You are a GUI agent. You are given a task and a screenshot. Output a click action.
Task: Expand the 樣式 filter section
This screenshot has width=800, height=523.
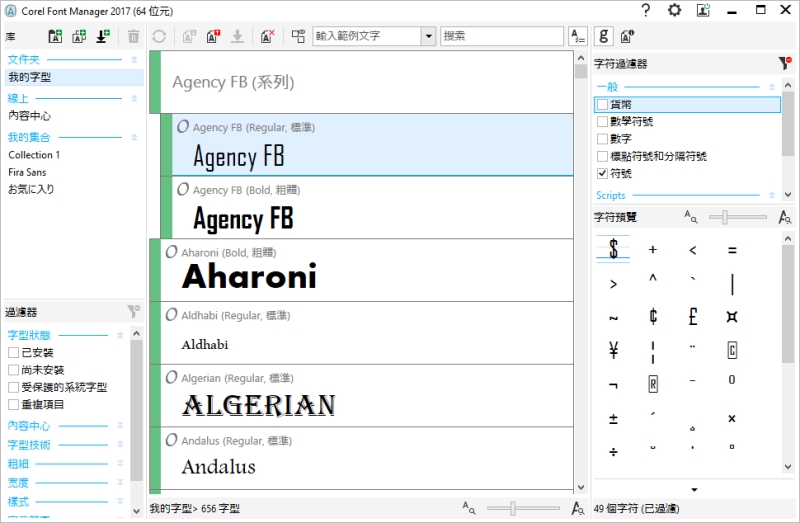tap(120, 501)
